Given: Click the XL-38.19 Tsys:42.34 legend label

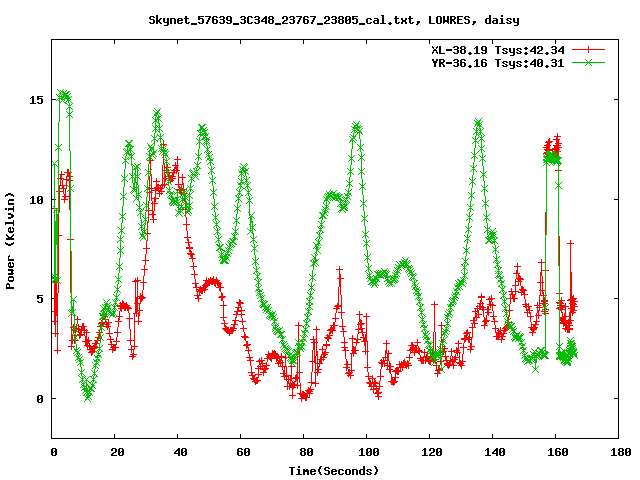Looking at the screenshot, I should coord(498,50).
